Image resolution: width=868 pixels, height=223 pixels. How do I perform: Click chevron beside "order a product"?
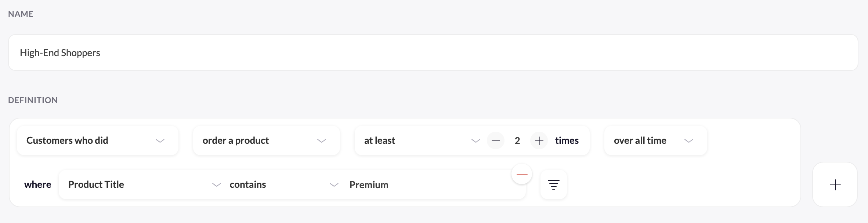coord(322,141)
